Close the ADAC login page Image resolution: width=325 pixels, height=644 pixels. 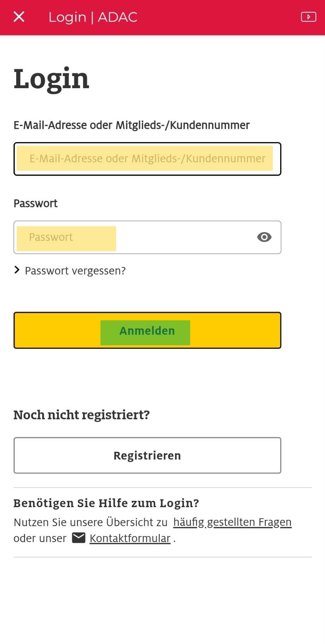click(x=19, y=17)
